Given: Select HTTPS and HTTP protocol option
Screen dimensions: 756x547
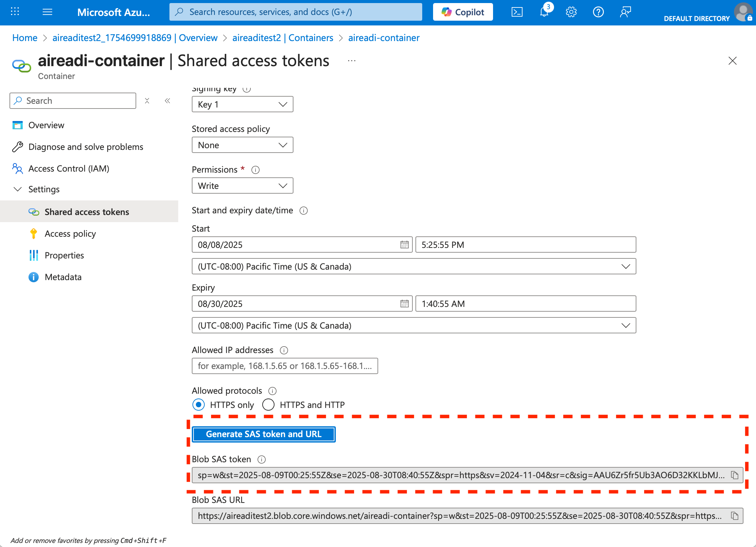Looking at the screenshot, I should [x=268, y=405].
